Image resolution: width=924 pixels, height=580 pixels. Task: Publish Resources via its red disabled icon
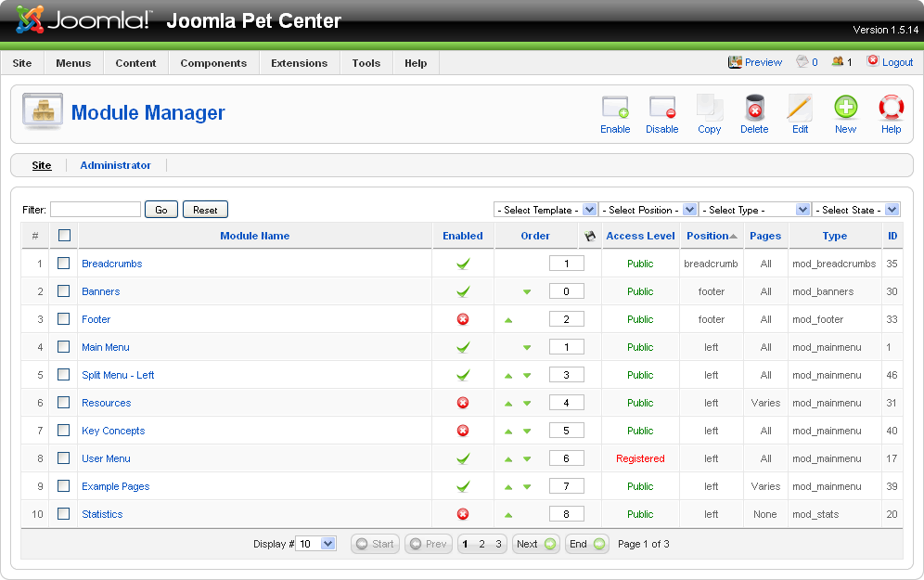pyautogui.click(x=463, y=403)
